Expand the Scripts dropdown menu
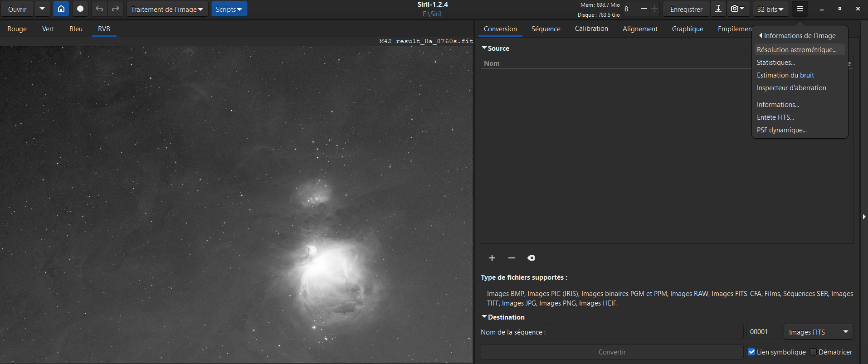868x364 pixels. [x=229, y=9]
